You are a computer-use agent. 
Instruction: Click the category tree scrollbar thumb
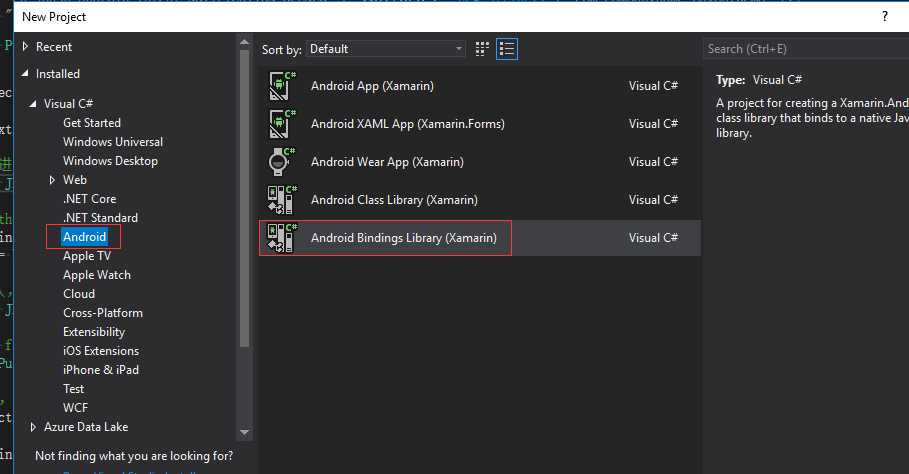(x=244, y=198)
